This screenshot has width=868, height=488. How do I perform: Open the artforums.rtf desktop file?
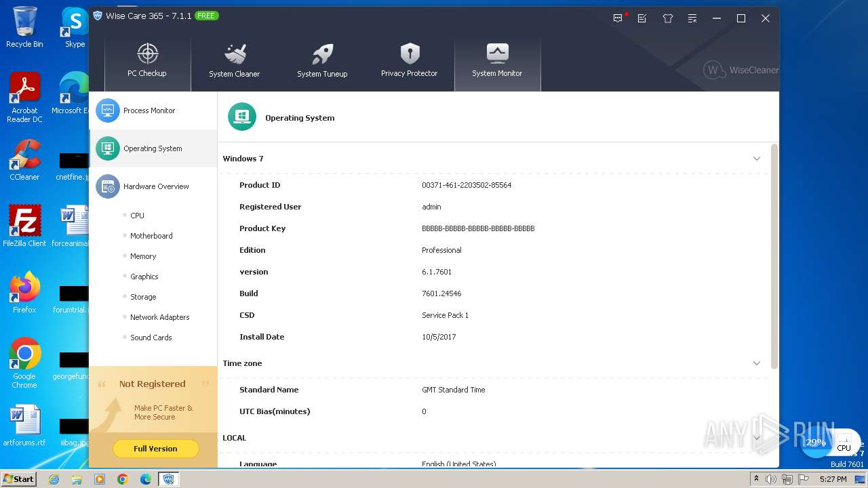(x=24, y=426)
